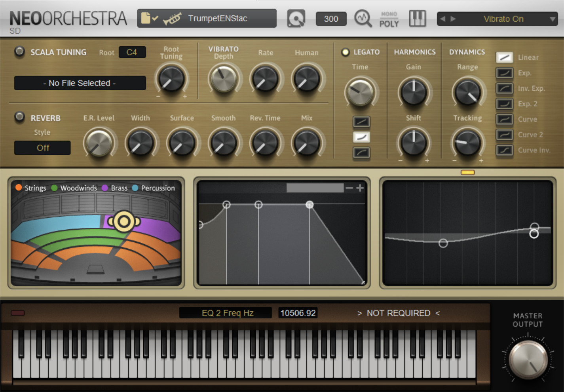The image size is (564, 392).
Task: Open the Reverb Style dropdown showing Off
Action: click(42, 148)
